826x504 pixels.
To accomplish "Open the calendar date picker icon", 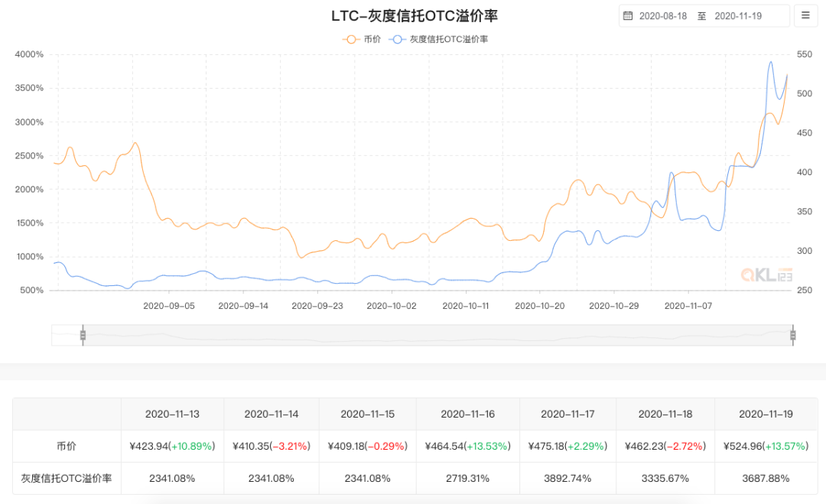I will point(630,15).
